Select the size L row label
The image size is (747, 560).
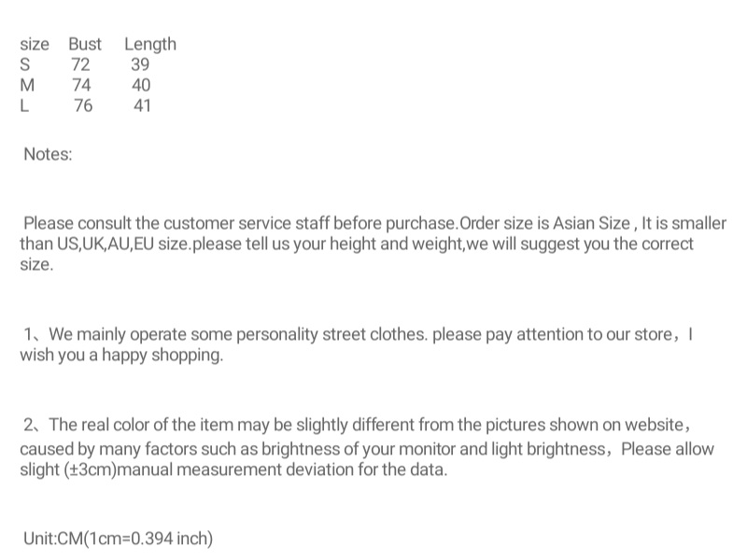pos(24,105)
